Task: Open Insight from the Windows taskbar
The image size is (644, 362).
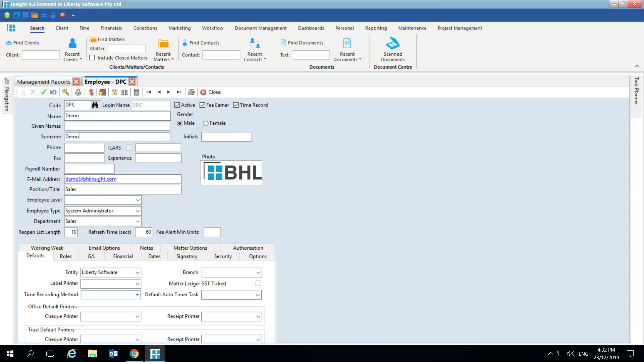Action: 155,353
